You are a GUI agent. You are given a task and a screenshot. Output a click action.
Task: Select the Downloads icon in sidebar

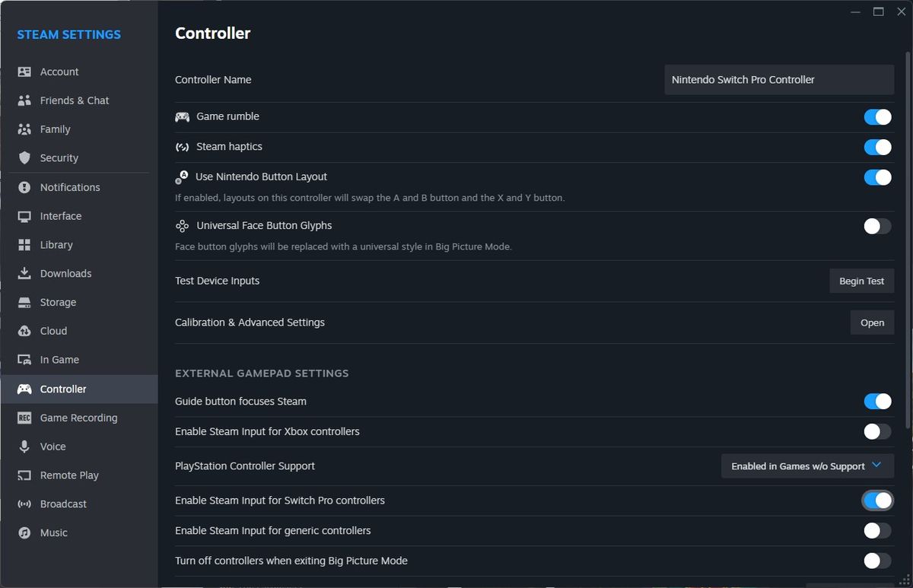pos(25,273)
